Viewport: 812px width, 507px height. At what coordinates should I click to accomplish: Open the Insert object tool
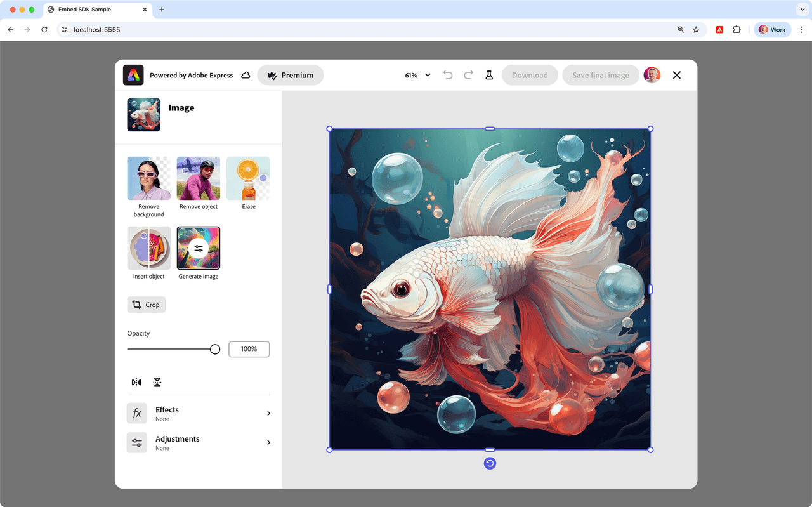point(148,248)
